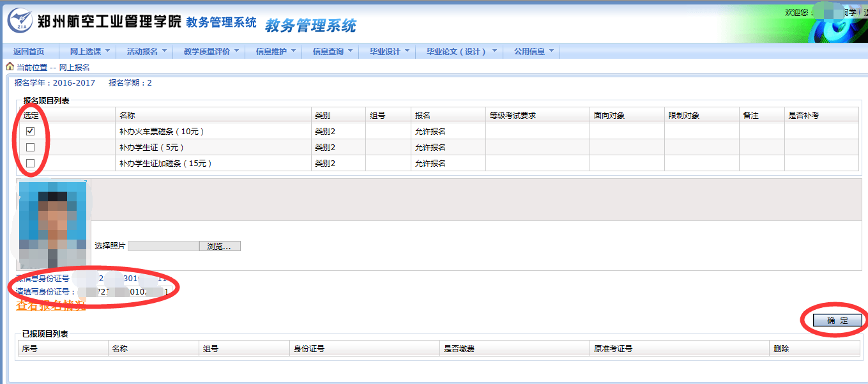Click the 选择照片 file path field

tap(164, 246)
